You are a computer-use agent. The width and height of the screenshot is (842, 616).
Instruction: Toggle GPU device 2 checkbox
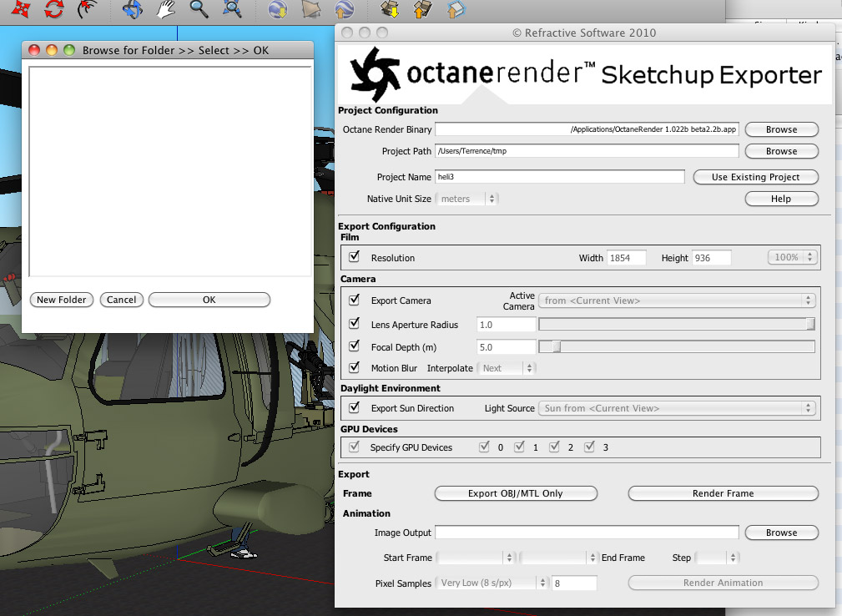pos(554,447)
